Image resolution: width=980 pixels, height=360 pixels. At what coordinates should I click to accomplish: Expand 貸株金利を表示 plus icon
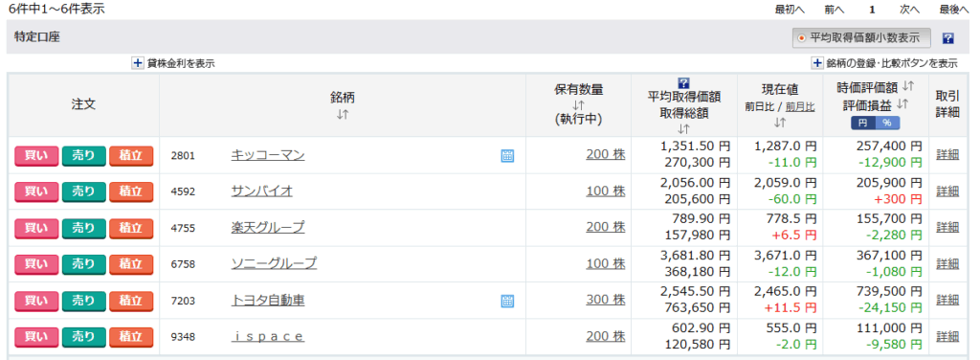pos(138,63)
